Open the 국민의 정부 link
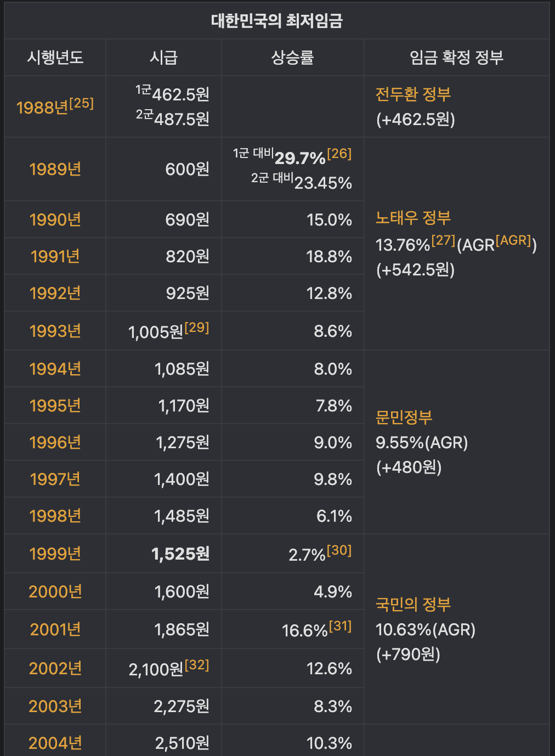This screenshot has height=756, width=555. tap(413, 604)
